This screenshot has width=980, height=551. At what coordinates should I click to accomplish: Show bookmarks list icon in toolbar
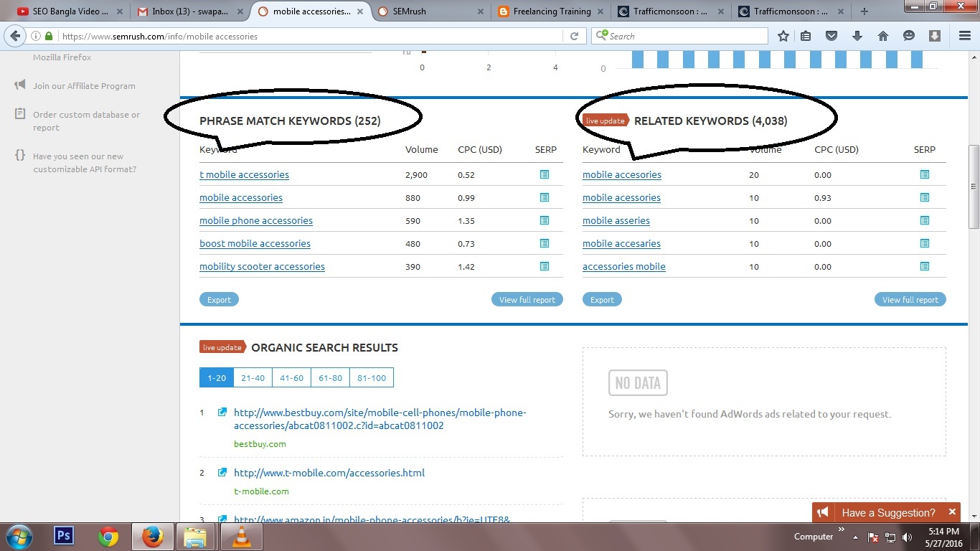806,36
